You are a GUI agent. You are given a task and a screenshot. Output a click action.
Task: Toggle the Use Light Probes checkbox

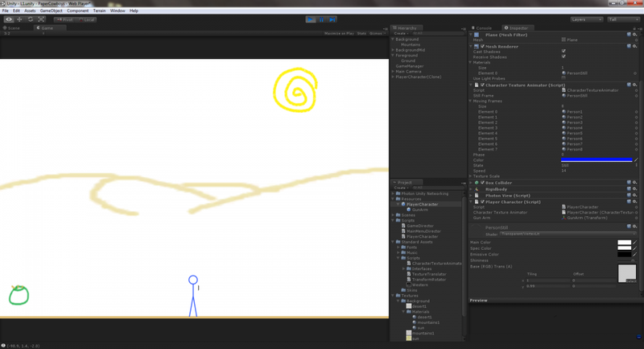pos(563,78)
